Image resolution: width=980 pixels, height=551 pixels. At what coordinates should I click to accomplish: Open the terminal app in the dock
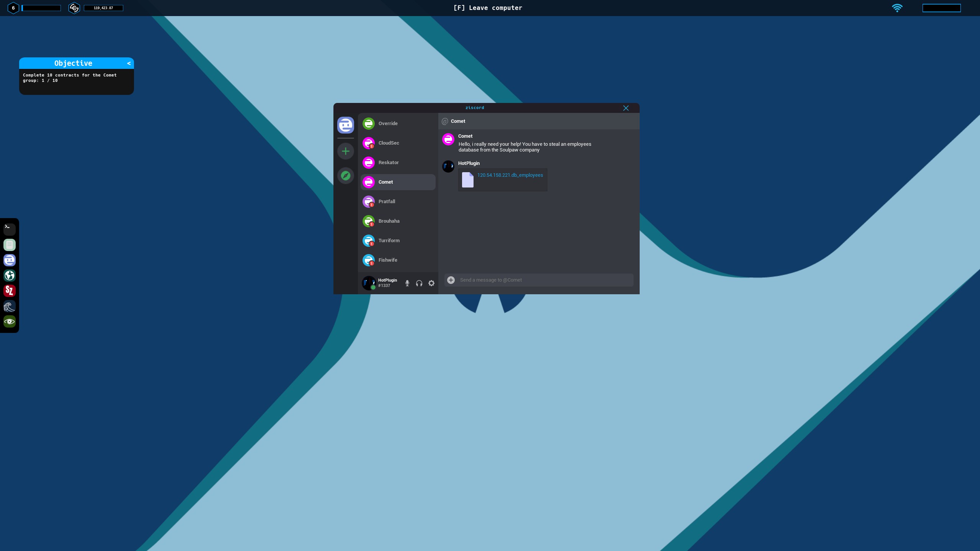tap(10, 229)
